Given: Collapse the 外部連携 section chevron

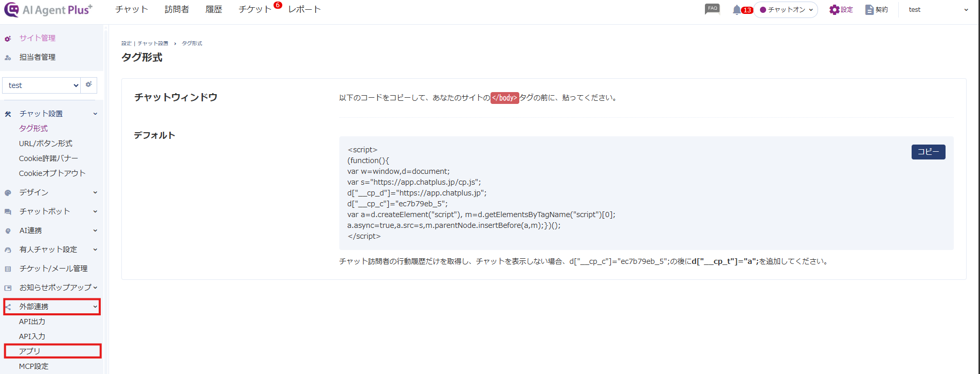Looking at the screenshot, I should (95, 307).
